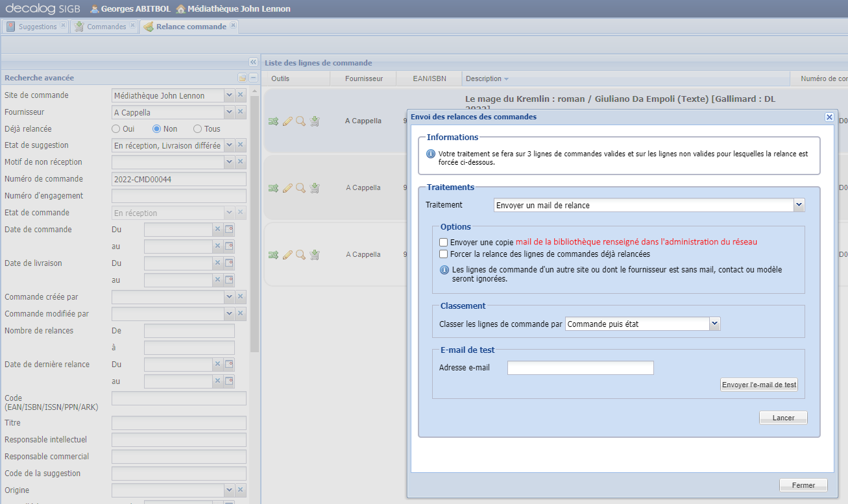Click the green arrows icon on the first order line
Image resolution: width=848 pixels, height=504 pixels.
click(x=273, y=121)
